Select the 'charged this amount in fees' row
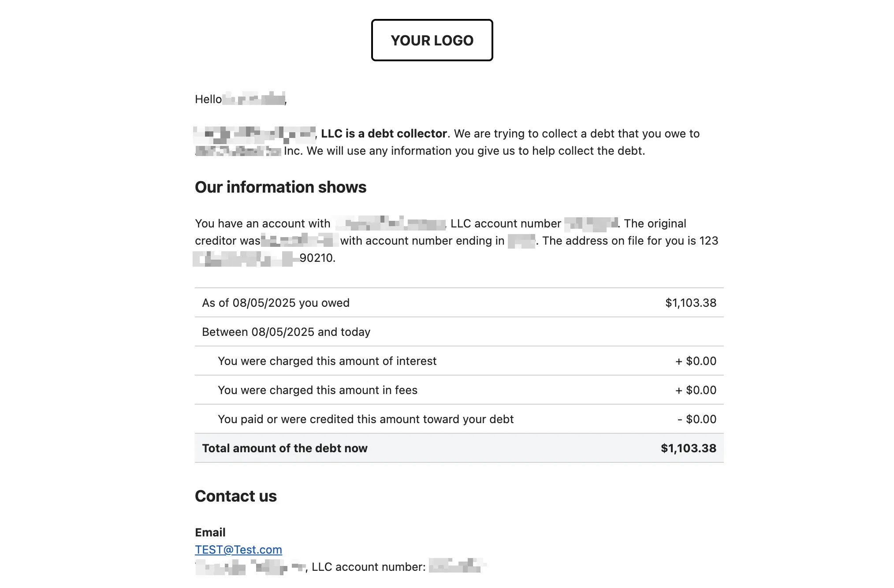The height and width of the screenshot is (588, 894). click(459, 390)
